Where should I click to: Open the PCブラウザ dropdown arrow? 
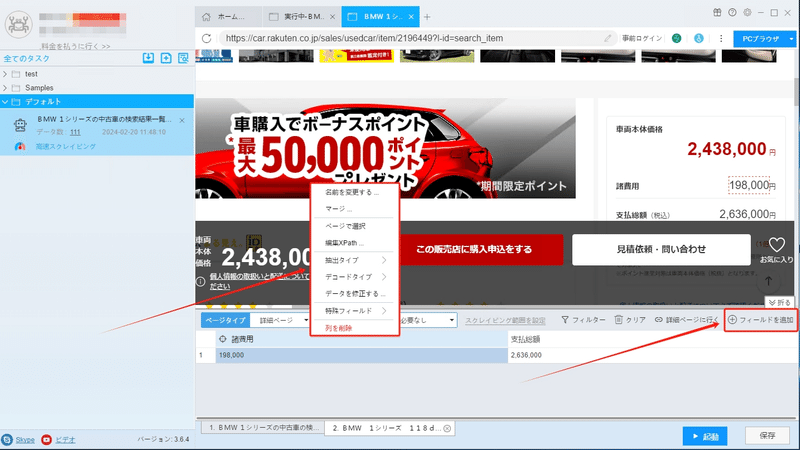point(791,39)
